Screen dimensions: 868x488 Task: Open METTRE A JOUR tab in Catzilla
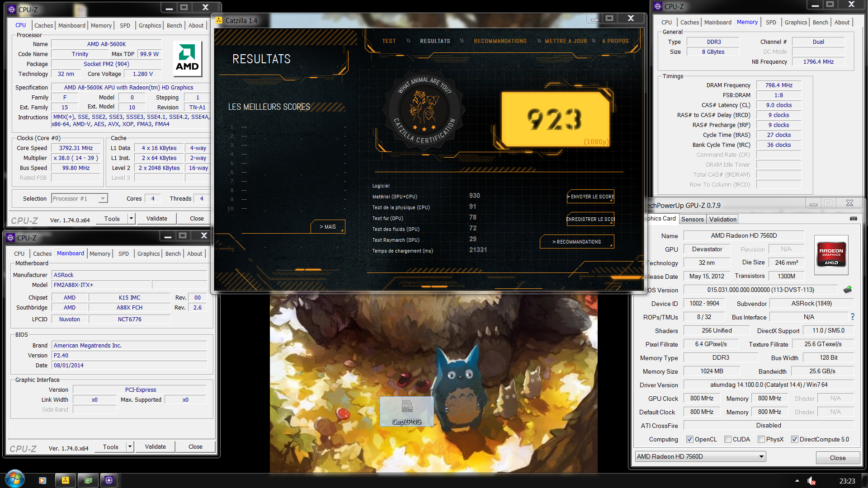click(x=566, y=41)
